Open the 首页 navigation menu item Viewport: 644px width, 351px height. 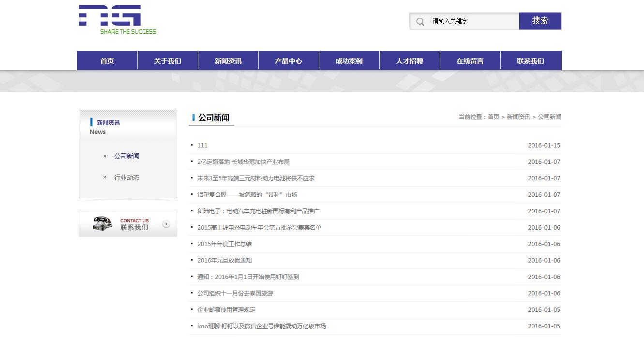click(107, 61)
